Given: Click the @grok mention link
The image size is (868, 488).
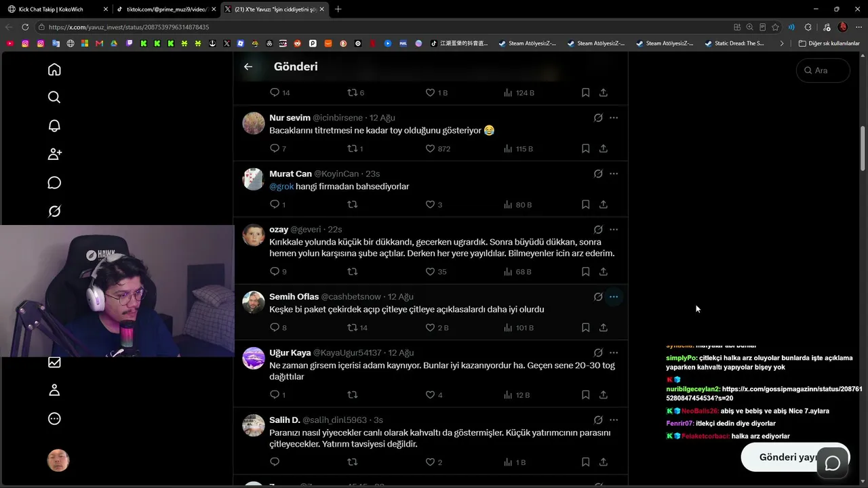Looking at the screenshot, I should pyautogui.click(x=281, y=186).
